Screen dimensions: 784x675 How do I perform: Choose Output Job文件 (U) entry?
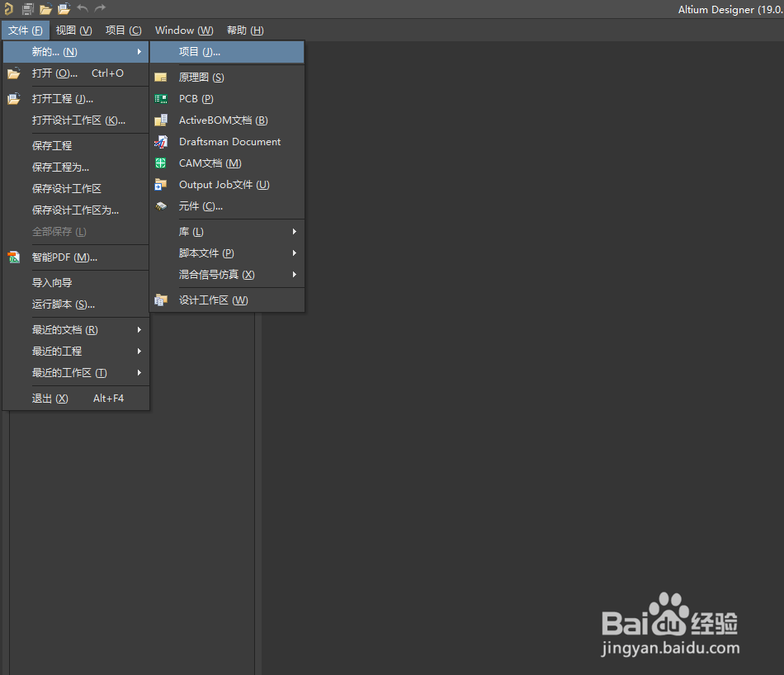coord(227,185)
